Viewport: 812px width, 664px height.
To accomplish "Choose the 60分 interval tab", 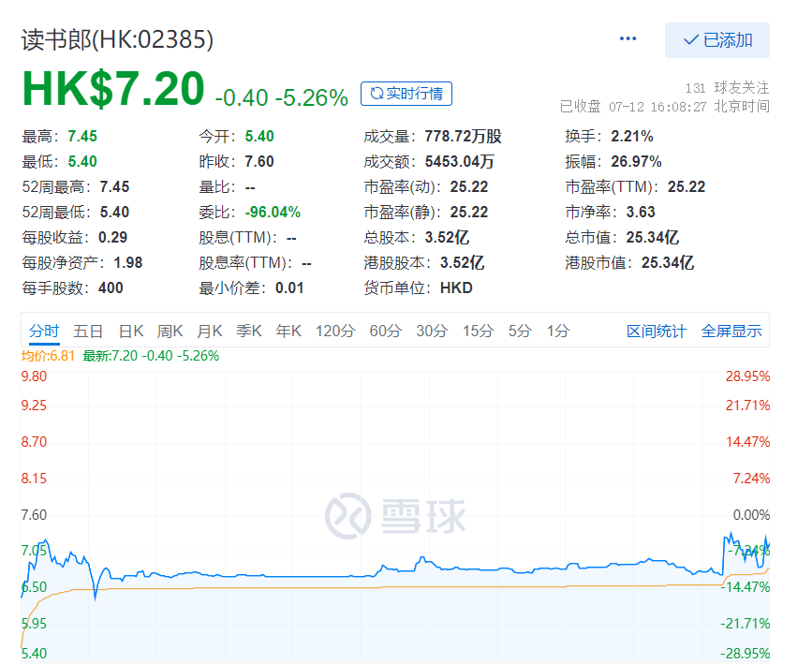I will coord(385,331).
